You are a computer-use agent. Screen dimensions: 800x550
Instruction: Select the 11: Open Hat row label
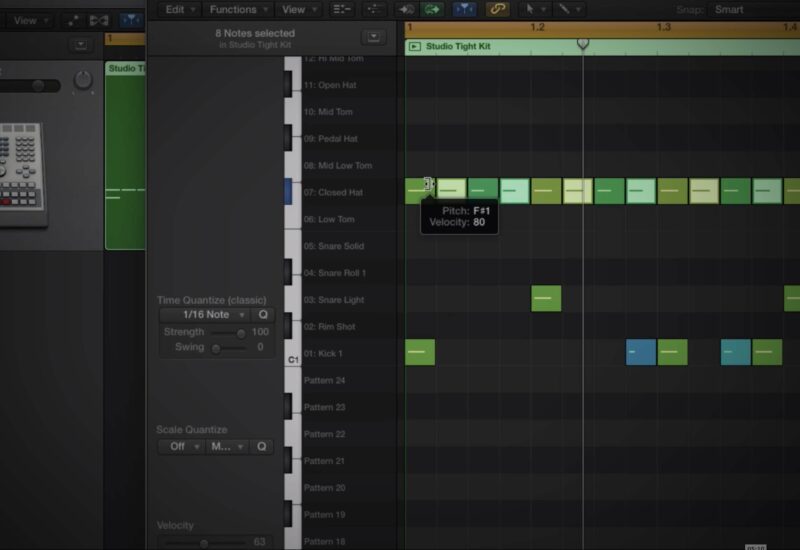click(x=330, y=85)
